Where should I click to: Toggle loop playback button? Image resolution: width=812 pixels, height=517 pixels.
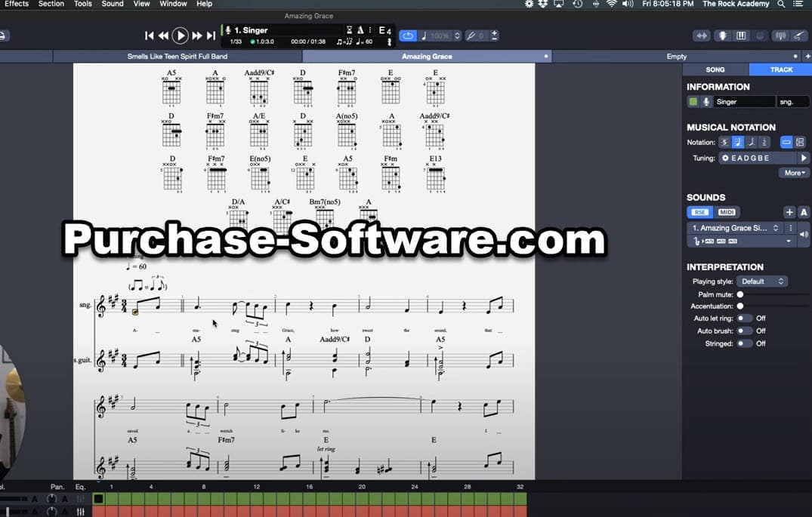pos(408,35)
